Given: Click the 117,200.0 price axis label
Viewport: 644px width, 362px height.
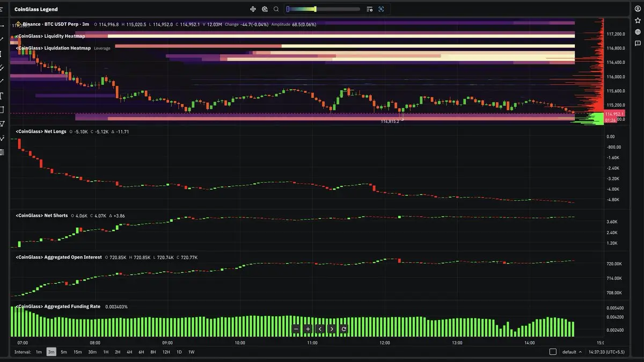Looking at the screenshot, I should pyautogui.click(x=616, y=34).
